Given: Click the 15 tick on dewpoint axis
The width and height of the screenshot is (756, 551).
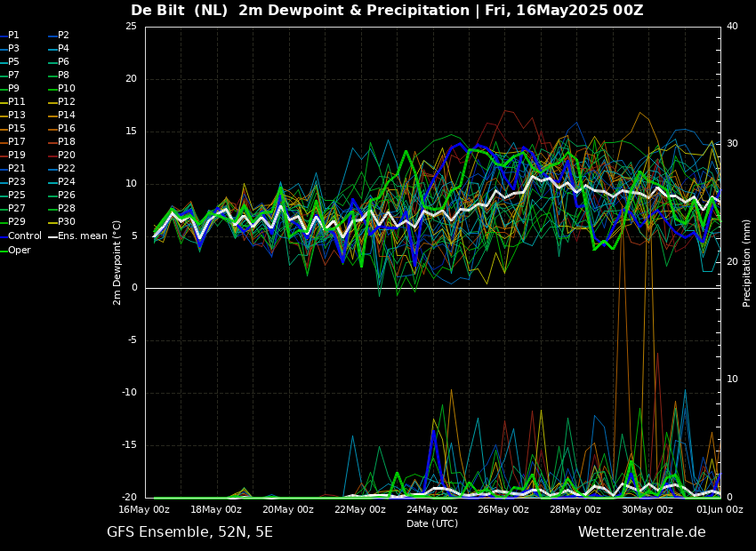Looking at the screenshot, I should point(131,132).
